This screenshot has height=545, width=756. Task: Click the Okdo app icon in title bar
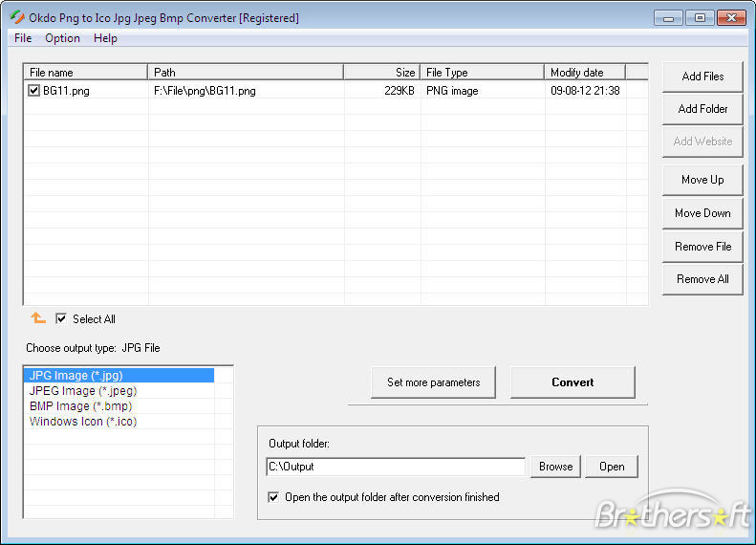pos(17,17)
